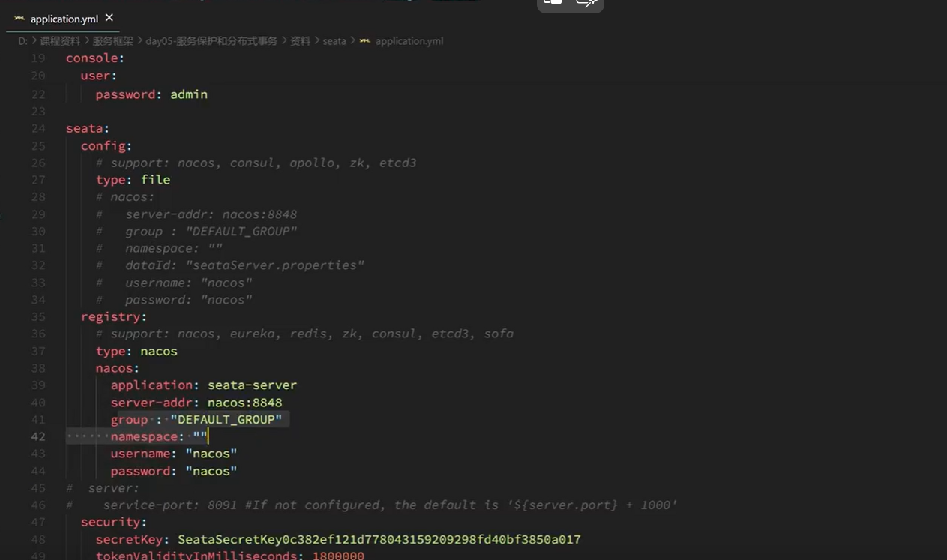
Task: Click the 'security:' key on line 47
Action: (114, 522)
